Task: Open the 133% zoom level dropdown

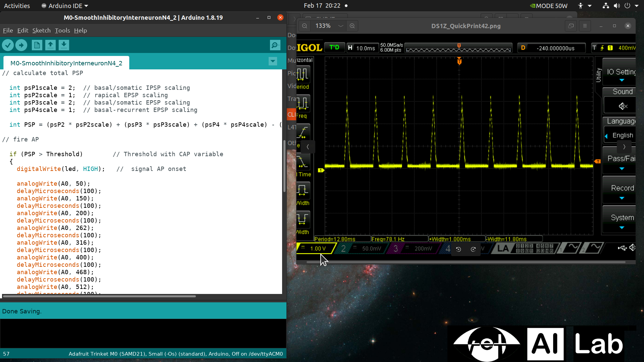Action: 341,25
